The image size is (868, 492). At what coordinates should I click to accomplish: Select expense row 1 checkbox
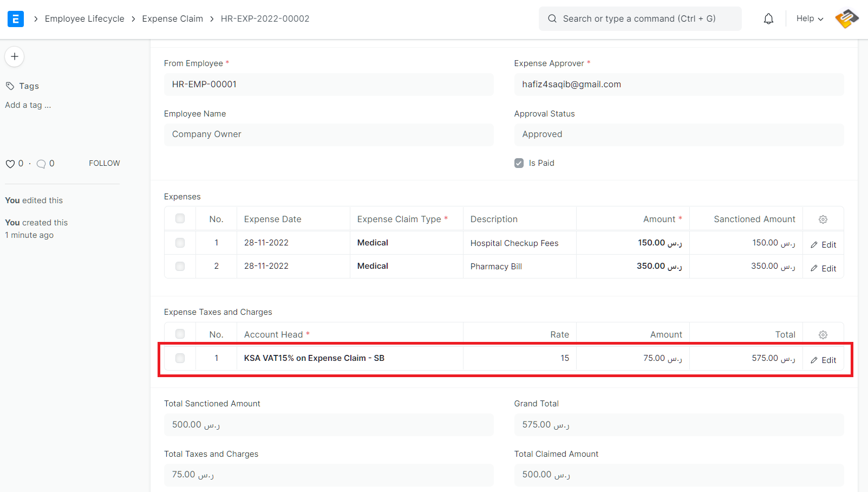pyautogui.click(x=180, y=243)
